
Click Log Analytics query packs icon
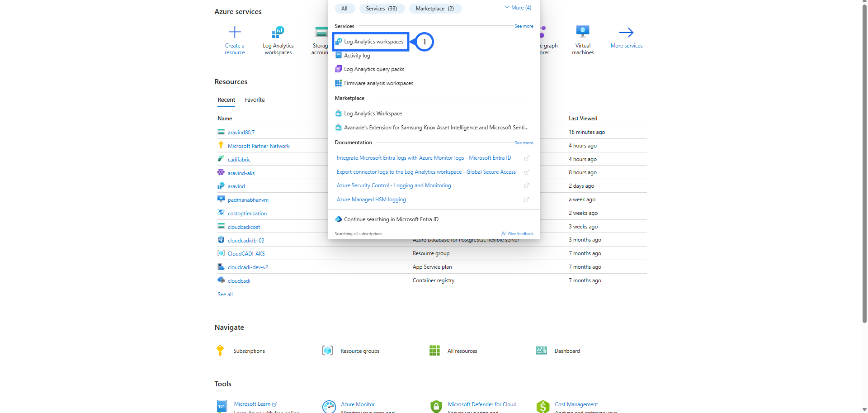pos(338,69)
